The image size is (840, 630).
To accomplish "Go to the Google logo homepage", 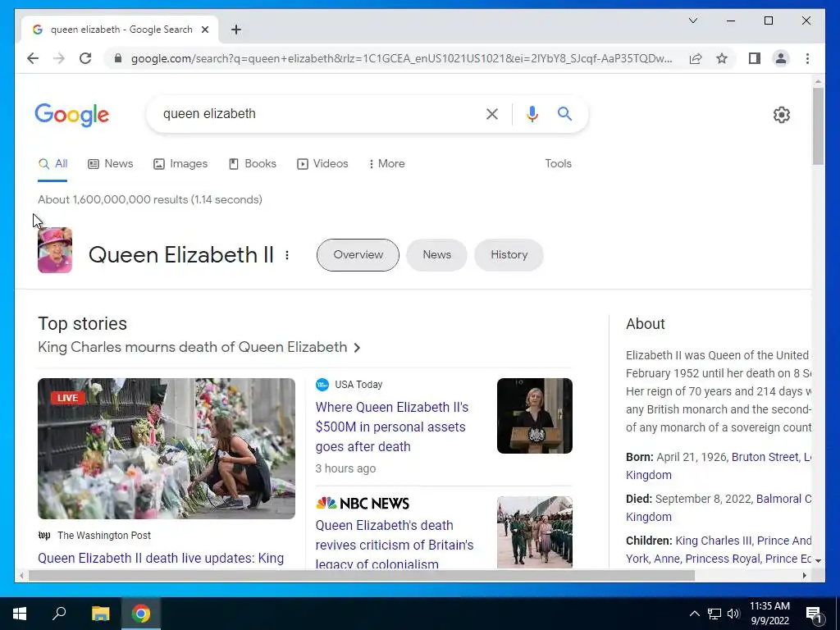I will [x=72, y=115].
